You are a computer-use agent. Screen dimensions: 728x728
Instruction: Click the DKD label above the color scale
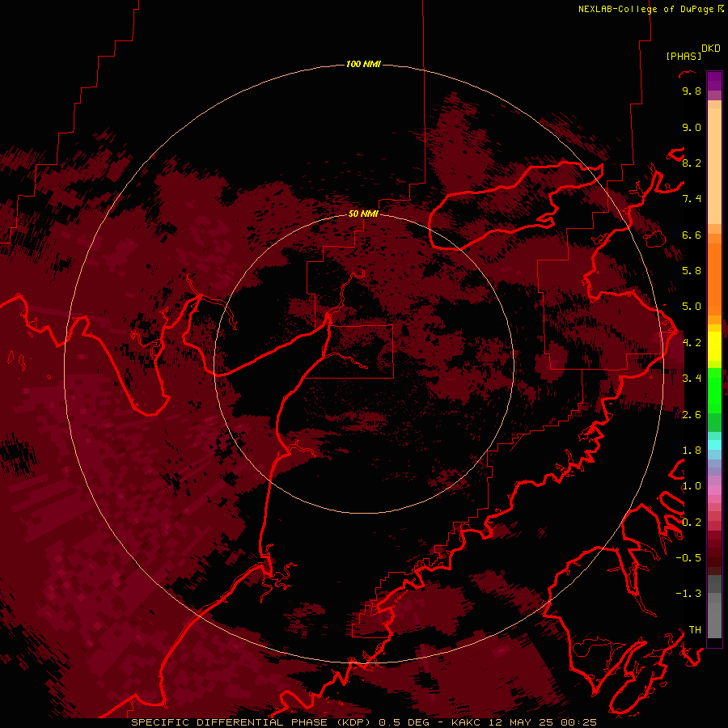coord(711,49)
